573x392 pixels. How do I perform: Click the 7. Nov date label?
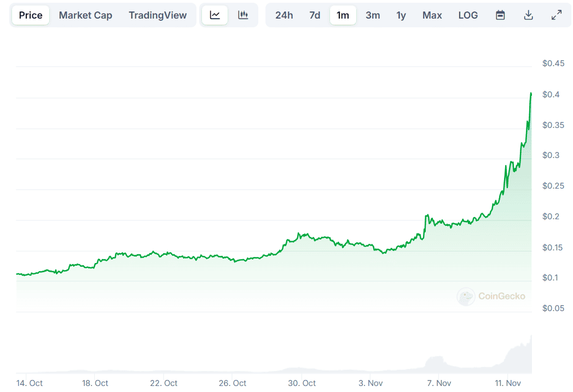coord(439,383)
